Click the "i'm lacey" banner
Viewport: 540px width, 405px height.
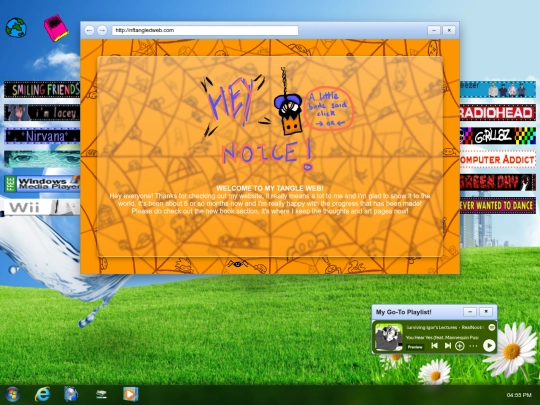42,113
